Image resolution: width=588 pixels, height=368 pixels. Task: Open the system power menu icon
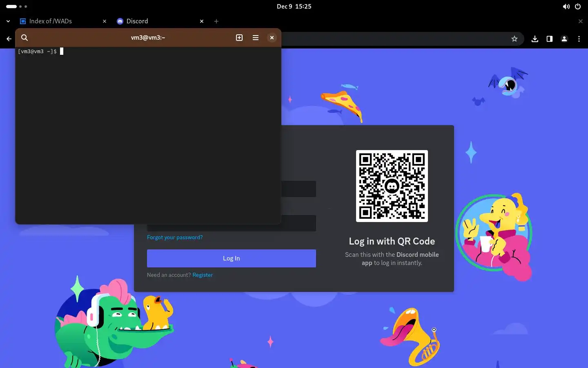coord(578,7)
